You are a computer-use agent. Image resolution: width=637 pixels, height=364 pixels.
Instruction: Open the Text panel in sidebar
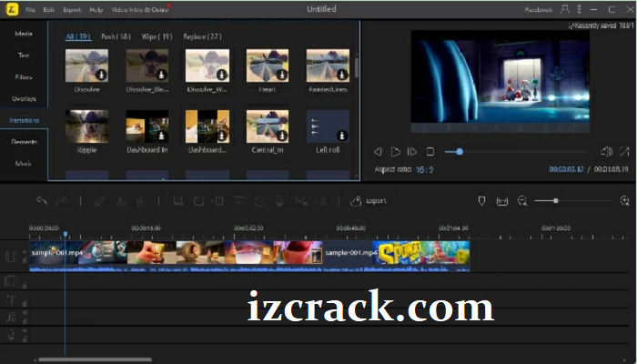tap(24, 56)
